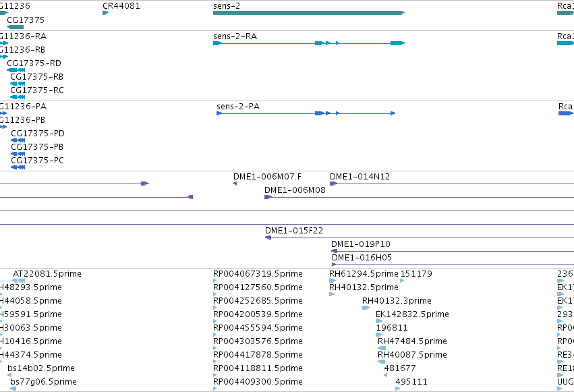Click the DME1-016H05 clone label

tap(362, 258)
